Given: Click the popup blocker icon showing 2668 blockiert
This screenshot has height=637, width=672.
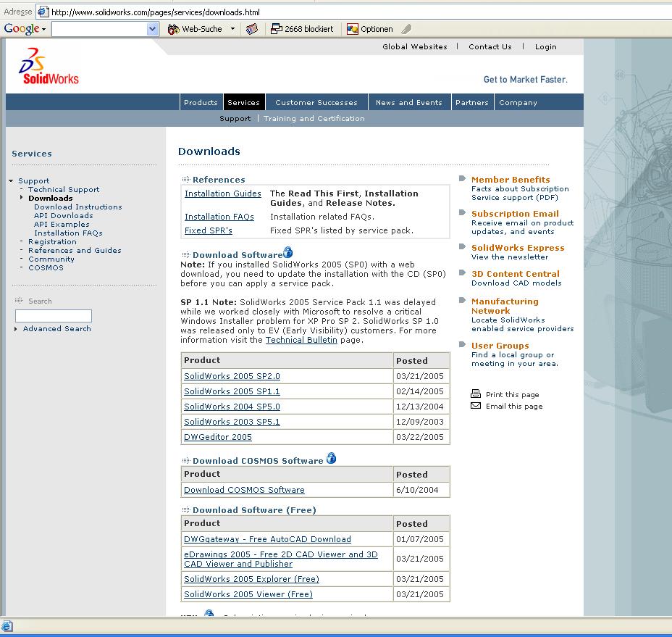Looking at the screenshot, I should click(277, 29).
